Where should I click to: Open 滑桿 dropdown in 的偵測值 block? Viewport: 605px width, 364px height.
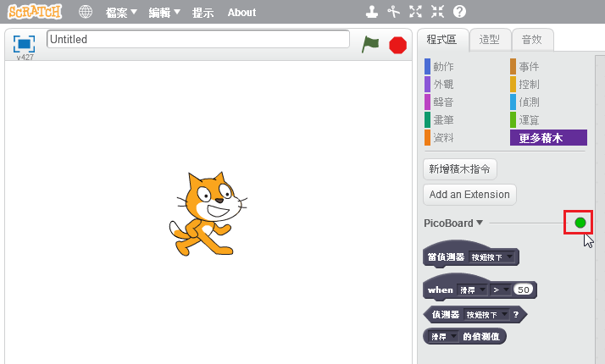point(444,337)
